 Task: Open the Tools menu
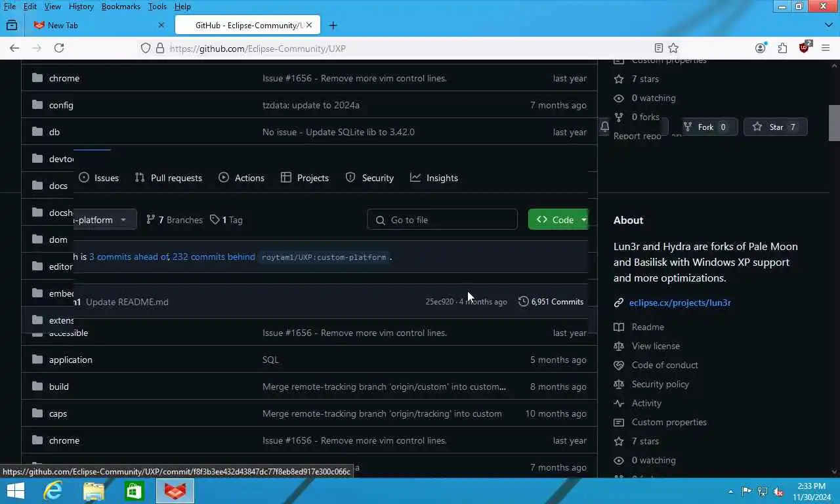tap(157, 7)
